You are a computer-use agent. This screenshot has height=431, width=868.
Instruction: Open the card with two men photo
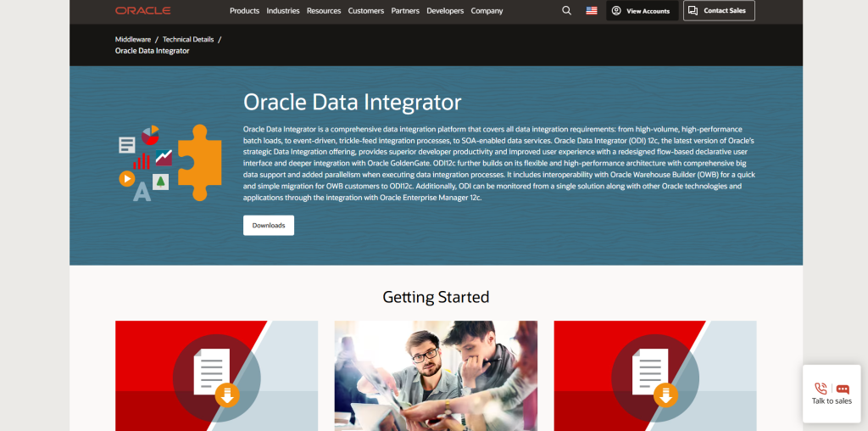point(436,376)
